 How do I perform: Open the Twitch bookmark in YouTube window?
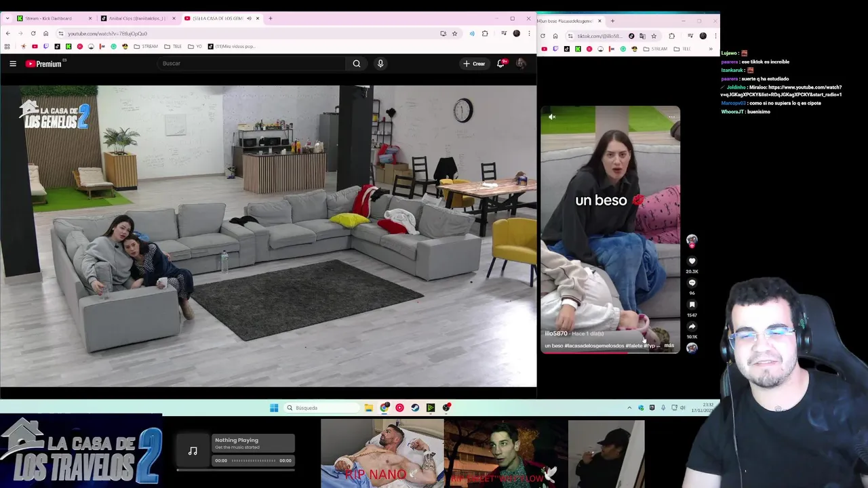pyautogui.click(x=46, y=47)
